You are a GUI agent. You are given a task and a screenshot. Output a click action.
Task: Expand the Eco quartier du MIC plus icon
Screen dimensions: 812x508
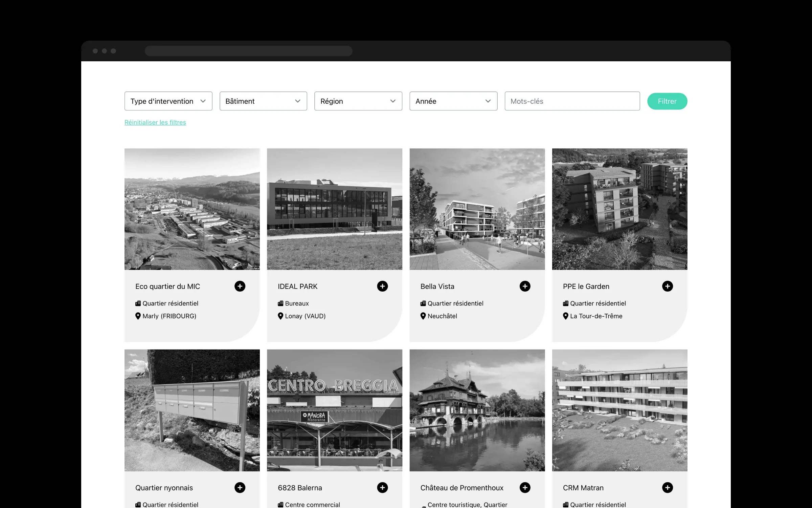(240, 286)
